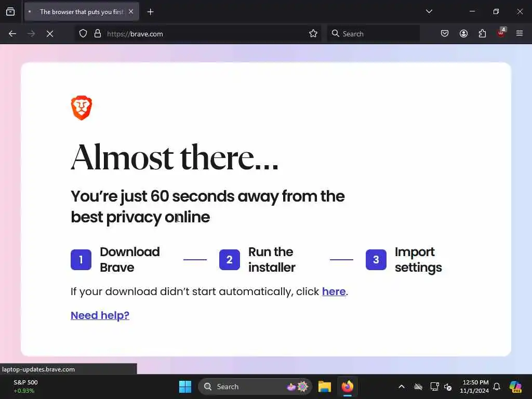Click the step 2 number badge
The height and width of the screenshot is (399, 532).
229,260
